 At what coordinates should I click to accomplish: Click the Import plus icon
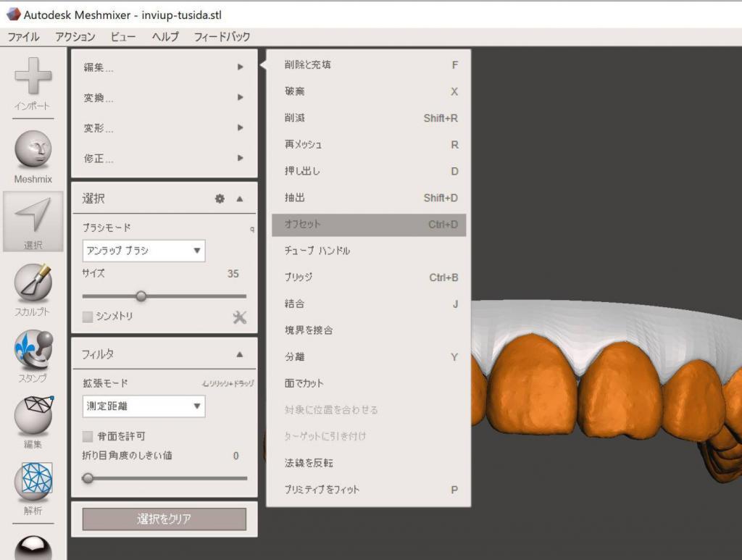(33, 75)
